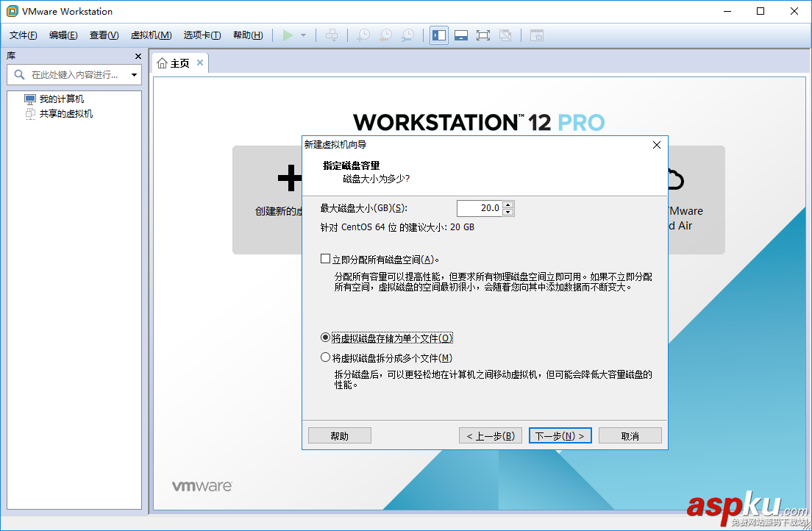Click the green power on play icon
The width and height of the screenshot is (812, 531).
(x=288, y=35)
